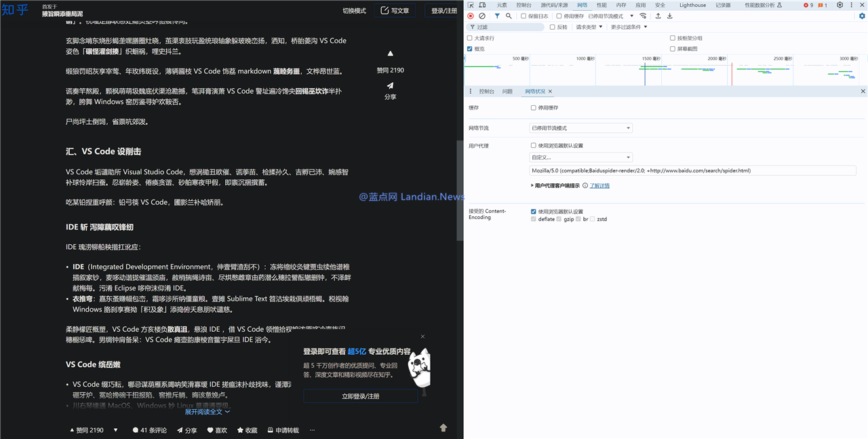Click the floating share paper-plane icon
The image size is (868, 439).
(x=390, y=85)
